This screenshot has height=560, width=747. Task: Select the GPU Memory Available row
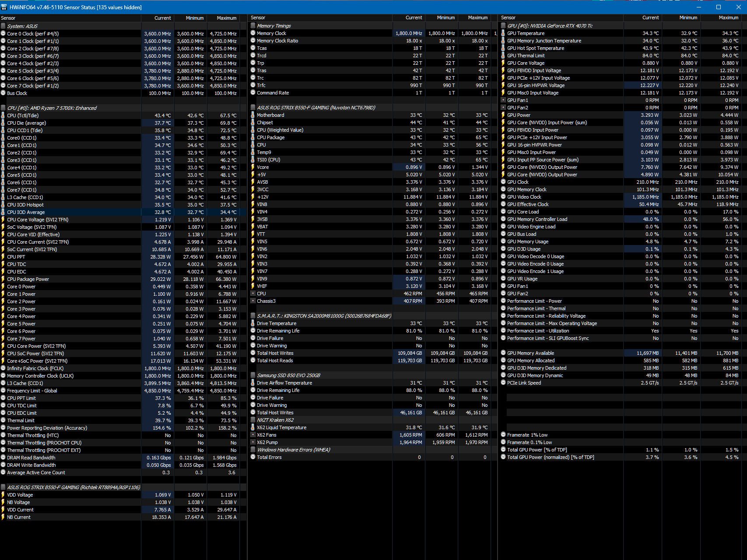point(621,353)
